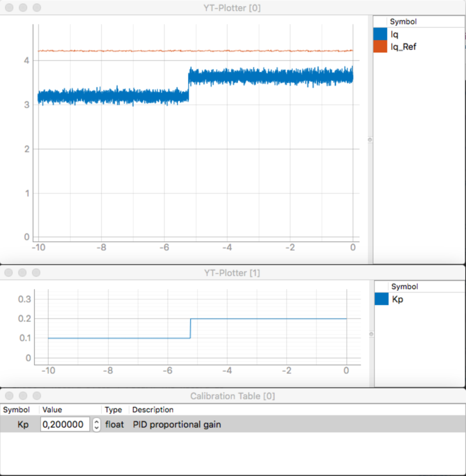
Task: Select the Iq_Ref signal in the legend
Action: click(403, 47)
